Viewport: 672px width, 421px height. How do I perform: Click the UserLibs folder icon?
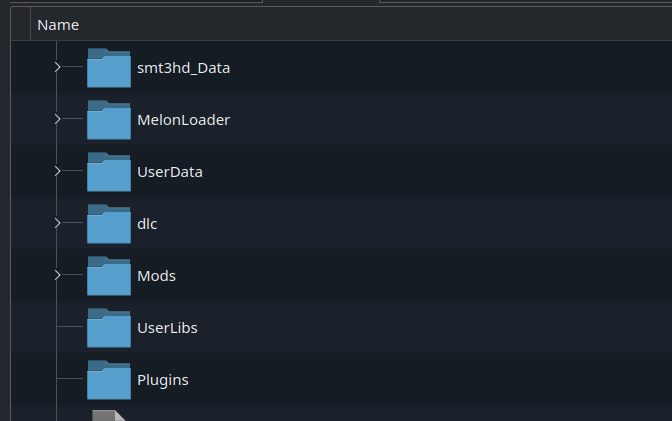coord(109,328)
